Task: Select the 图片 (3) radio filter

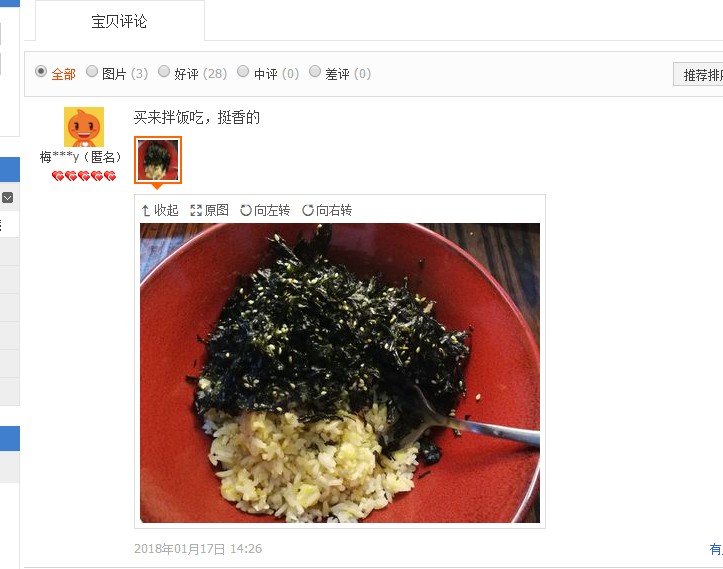Action: pyautogui.click(x=92, y=71)
